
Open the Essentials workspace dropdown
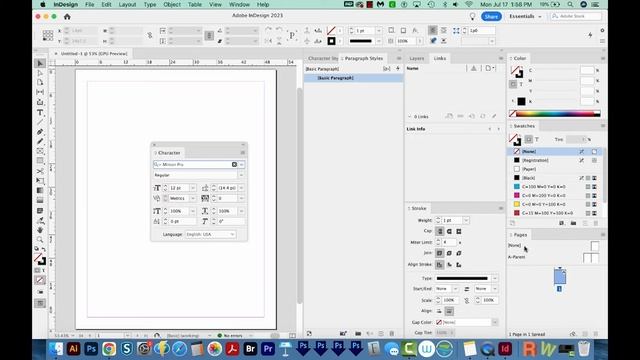pos(525,16)
